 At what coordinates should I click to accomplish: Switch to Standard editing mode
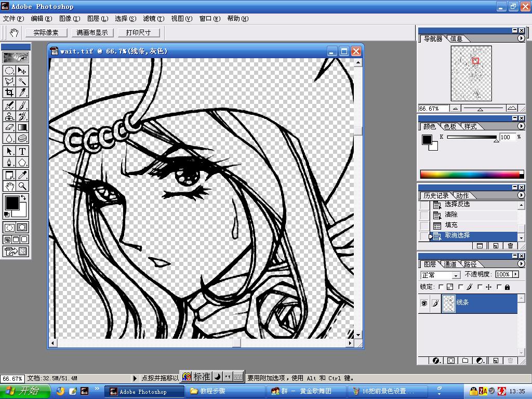click(x=9, y=228)
